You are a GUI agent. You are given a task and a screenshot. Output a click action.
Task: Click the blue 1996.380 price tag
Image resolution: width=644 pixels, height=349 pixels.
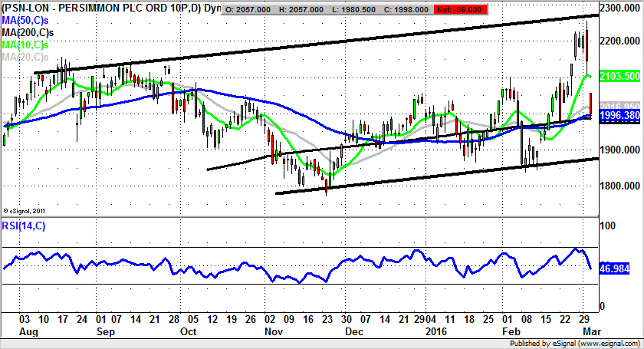[618, 116]
